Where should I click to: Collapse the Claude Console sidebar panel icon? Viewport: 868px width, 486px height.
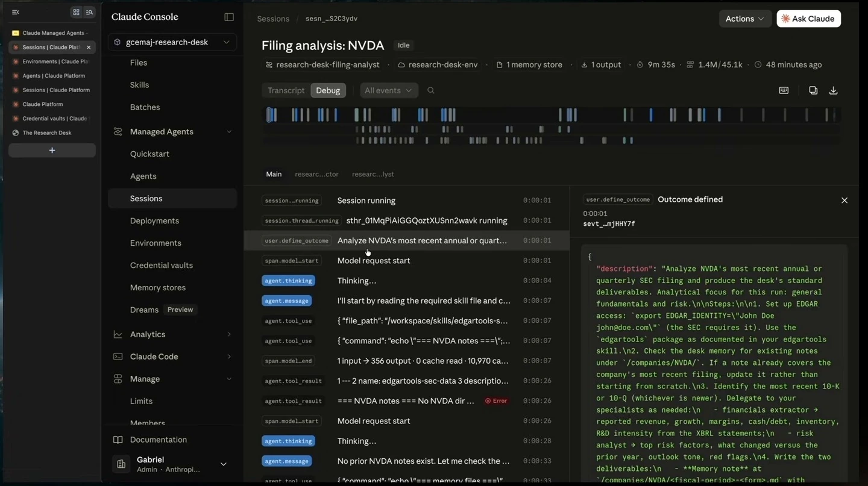pos(229,17)
